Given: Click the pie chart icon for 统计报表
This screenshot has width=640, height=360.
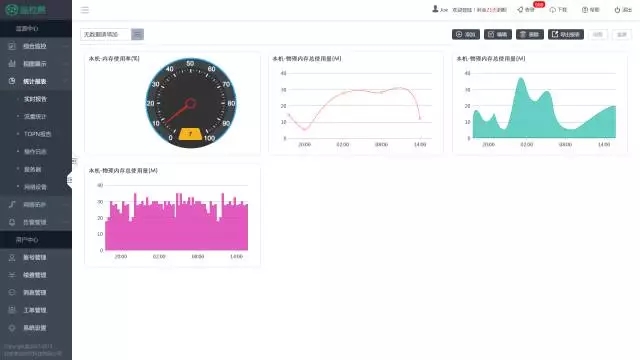Looking at the screenshot, I should point(12,81).
